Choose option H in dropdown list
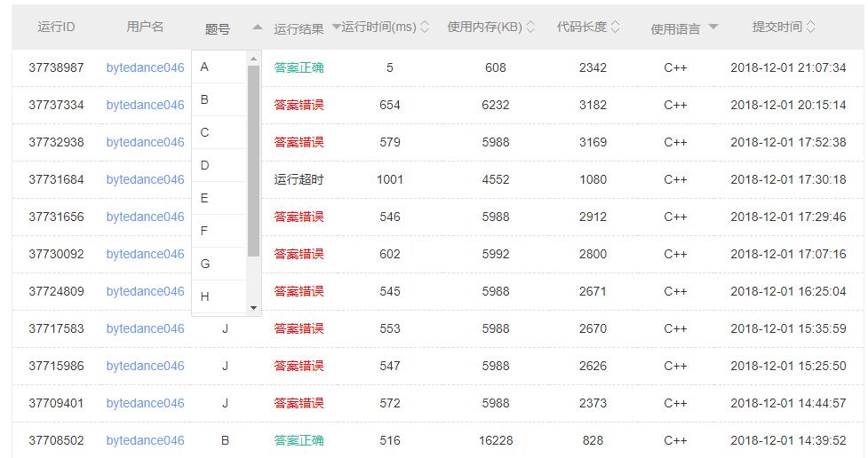 218,297
